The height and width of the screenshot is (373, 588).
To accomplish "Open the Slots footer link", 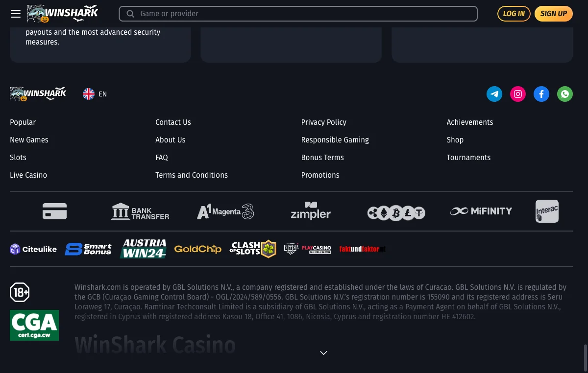I will tap(18, 158).
